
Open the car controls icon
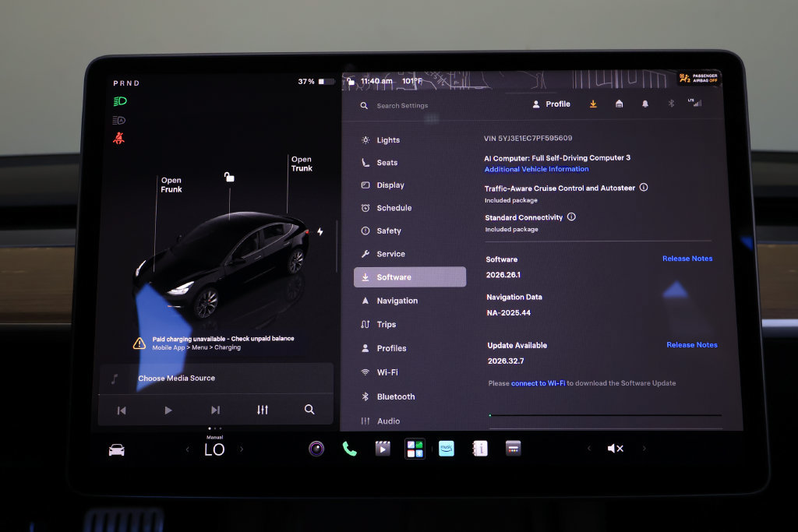[117, 450]
